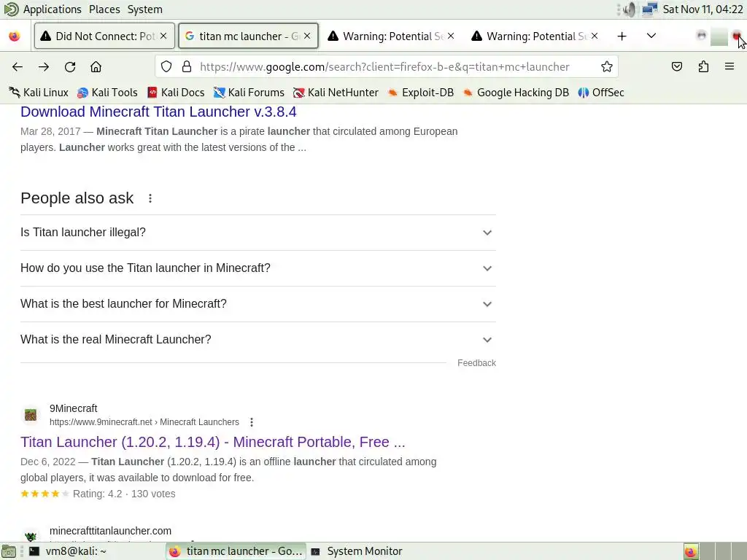Click the 'Rating: 4.2 · 130 votes' text
The image size is (747, 560).
tap(124, 494)
